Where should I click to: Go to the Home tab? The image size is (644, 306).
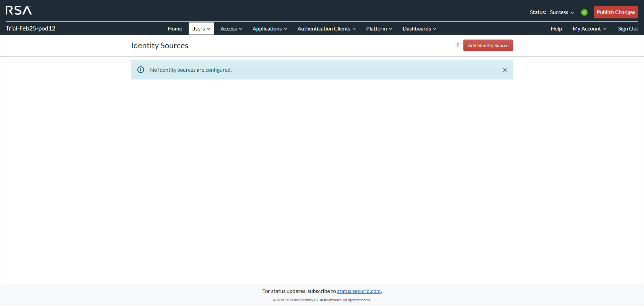pos(175,29)
